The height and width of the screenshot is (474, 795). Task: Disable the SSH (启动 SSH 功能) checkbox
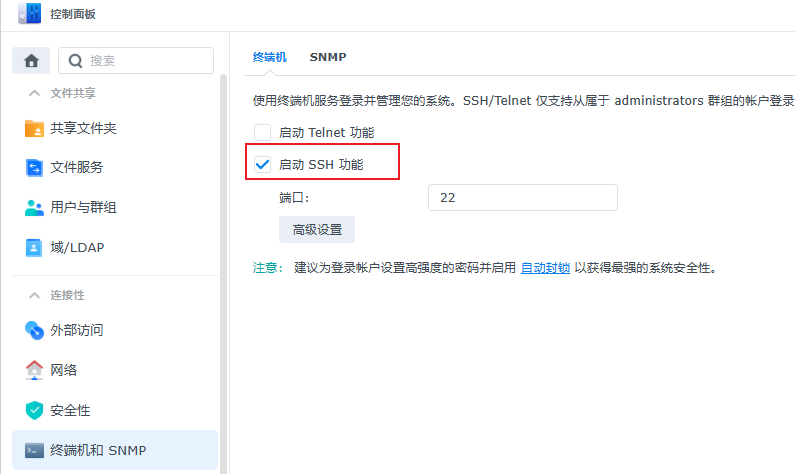263,164
